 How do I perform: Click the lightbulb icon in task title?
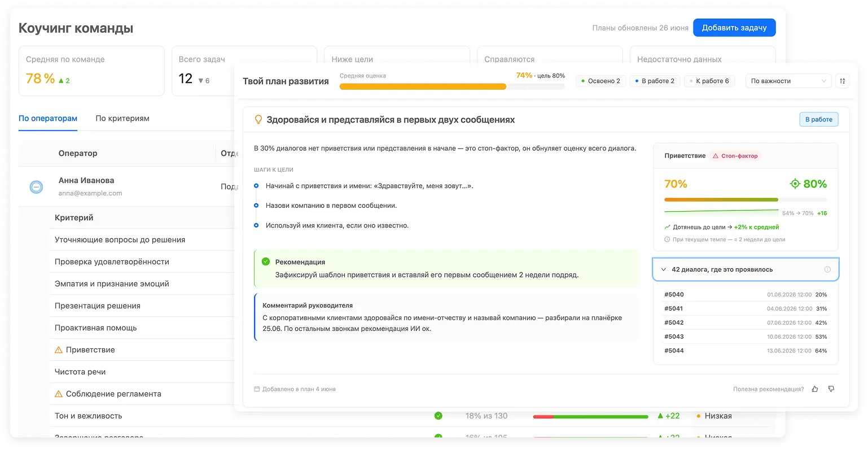click(258, 120)
